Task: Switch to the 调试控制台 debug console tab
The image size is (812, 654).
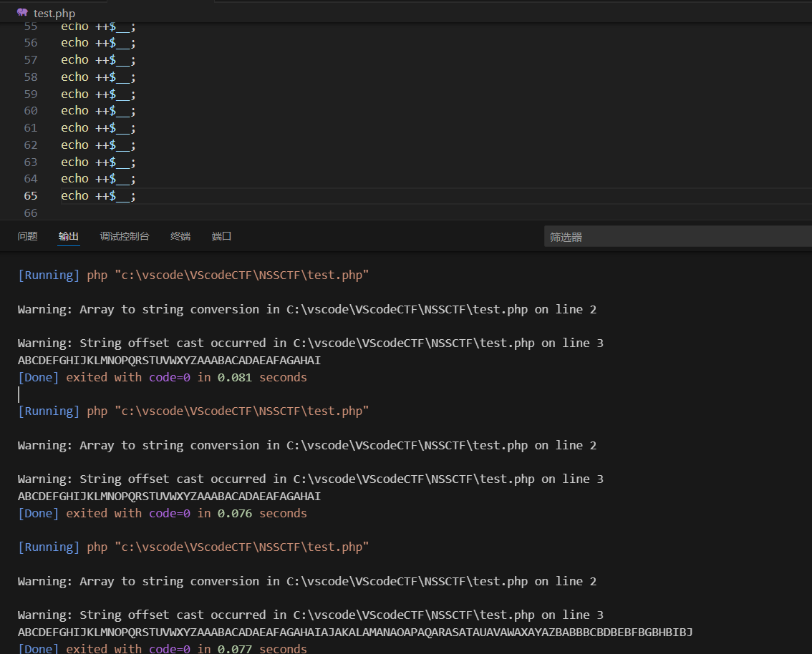Action: click(x=125, y=236)
